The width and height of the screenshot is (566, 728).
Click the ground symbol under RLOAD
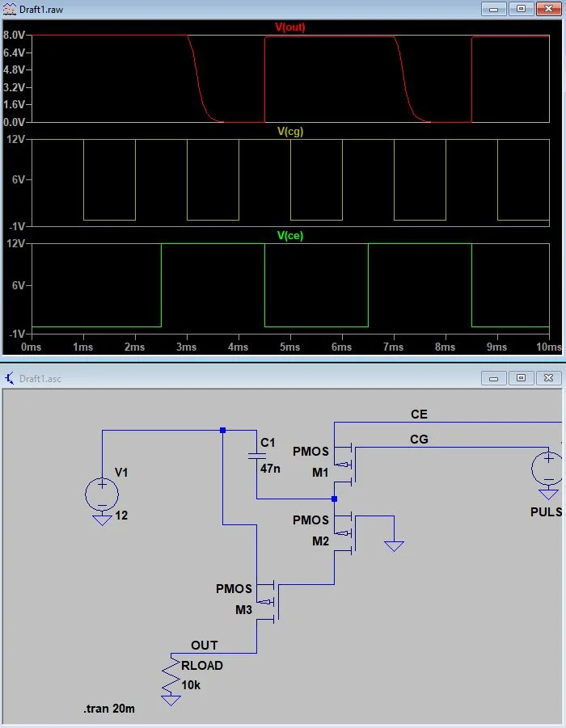(x=171, y=701)
